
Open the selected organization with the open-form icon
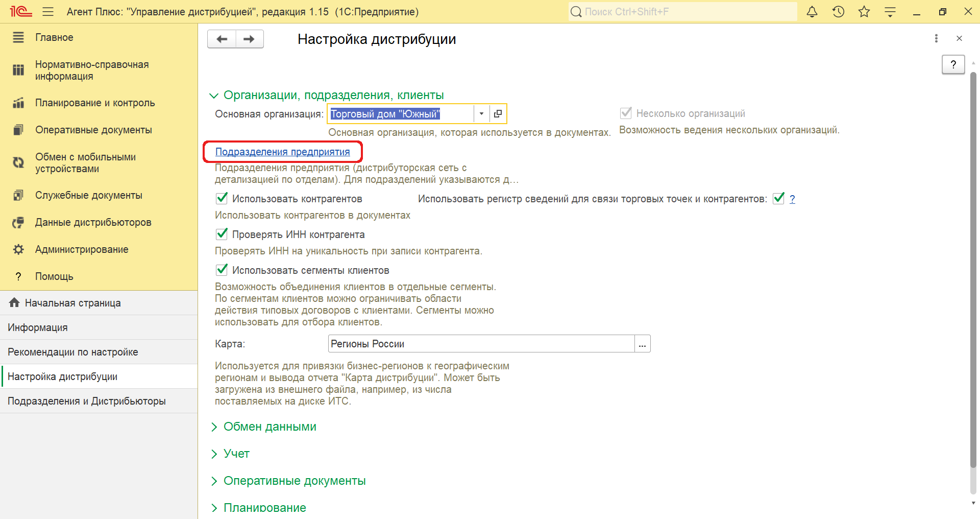coord(498,113)
